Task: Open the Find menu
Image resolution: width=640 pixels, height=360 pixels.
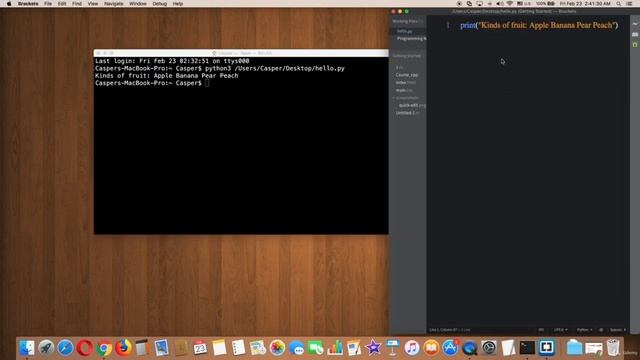Action: (77, 4)
